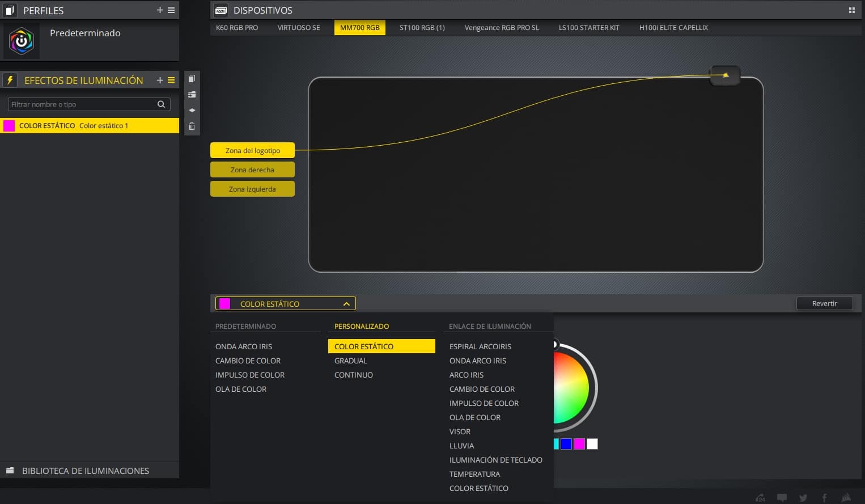The image size is (865, 504).
Task: Choose ESPIRAL ARCOIRIS lighting link effect
Action: [x=480, y=346]
